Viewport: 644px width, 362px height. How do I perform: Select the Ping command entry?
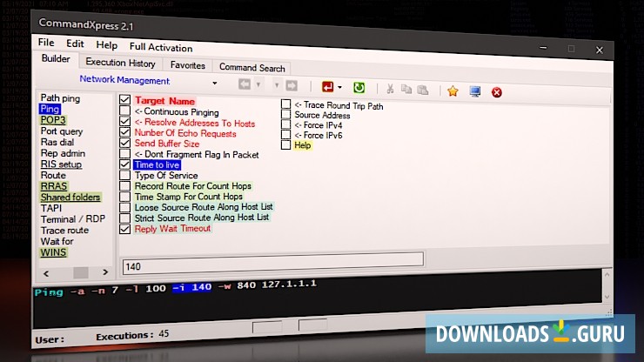click(x=50, y=109)
